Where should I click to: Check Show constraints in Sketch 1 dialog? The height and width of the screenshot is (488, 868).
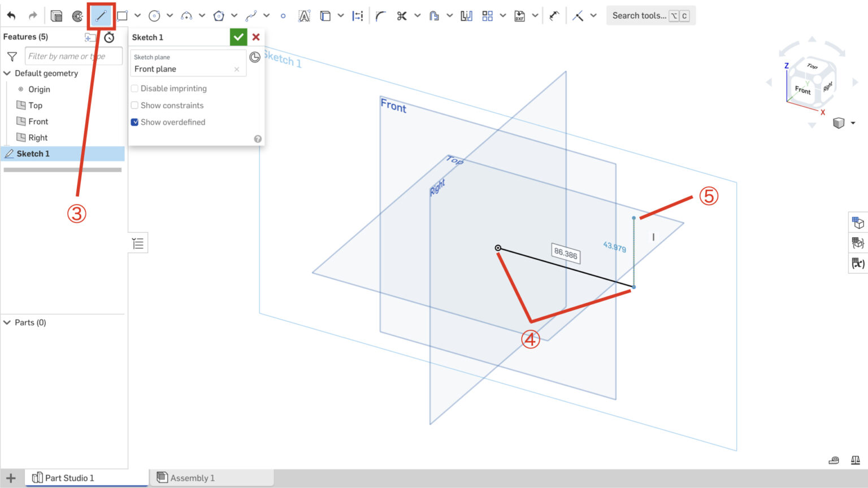(134, 105)
